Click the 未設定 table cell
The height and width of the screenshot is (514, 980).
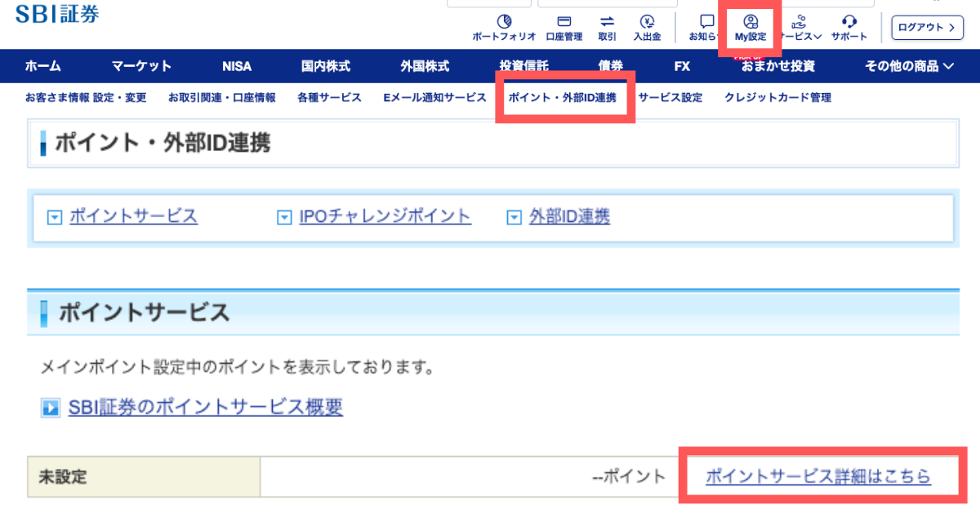click(x=144, y=477)
